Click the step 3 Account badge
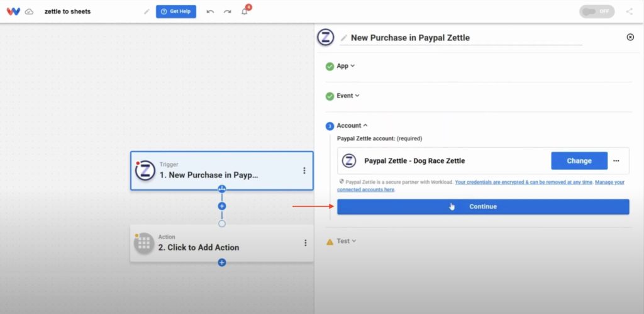Viewport: 644px width, 314px height. tap(330, 126)
